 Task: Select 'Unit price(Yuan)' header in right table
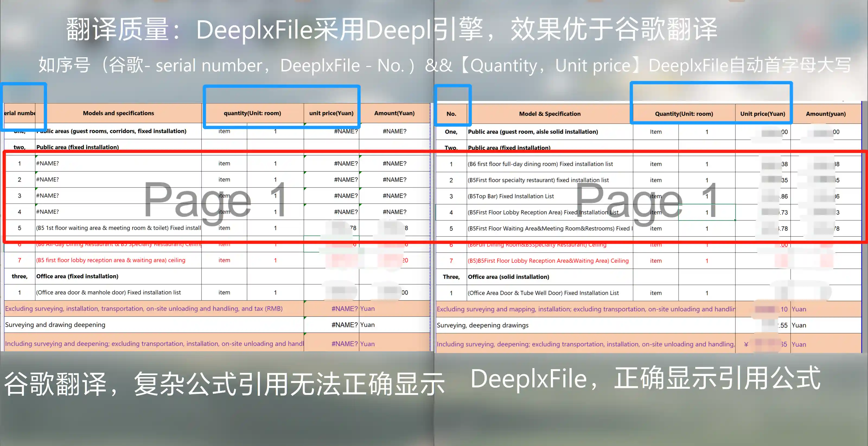pyautogui.click(x=762, y=114)
